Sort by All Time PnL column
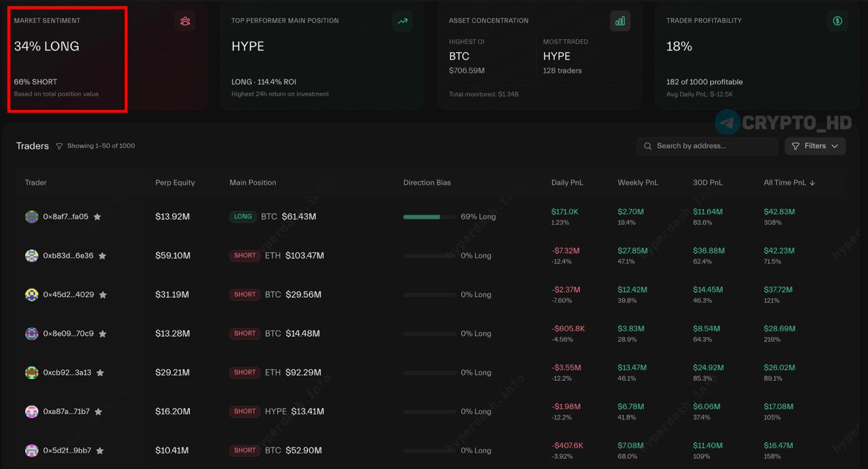Screen dimensions: 868x469 789,183
